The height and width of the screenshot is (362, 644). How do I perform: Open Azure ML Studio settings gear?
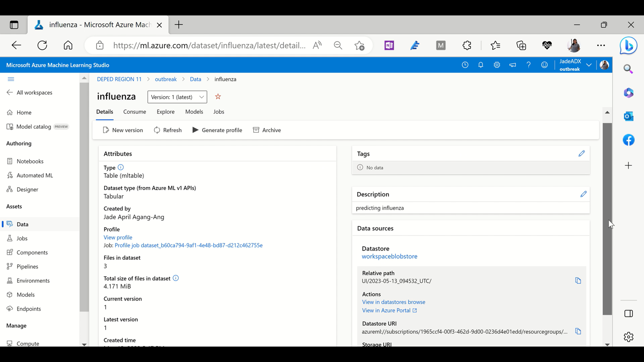(x=496, y=65)
